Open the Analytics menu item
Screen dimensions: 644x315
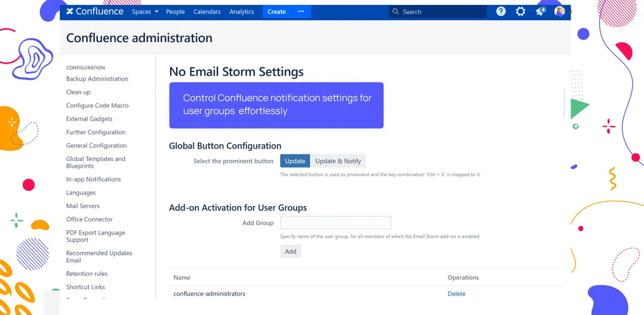pyautogui.click(x=241, y=11)
